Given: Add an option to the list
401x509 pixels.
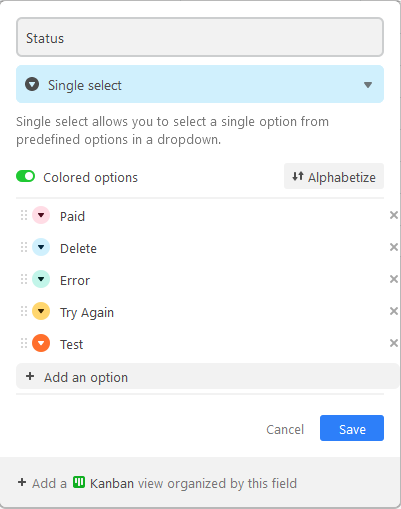Looking at the screenshot, I should (207, 377).
